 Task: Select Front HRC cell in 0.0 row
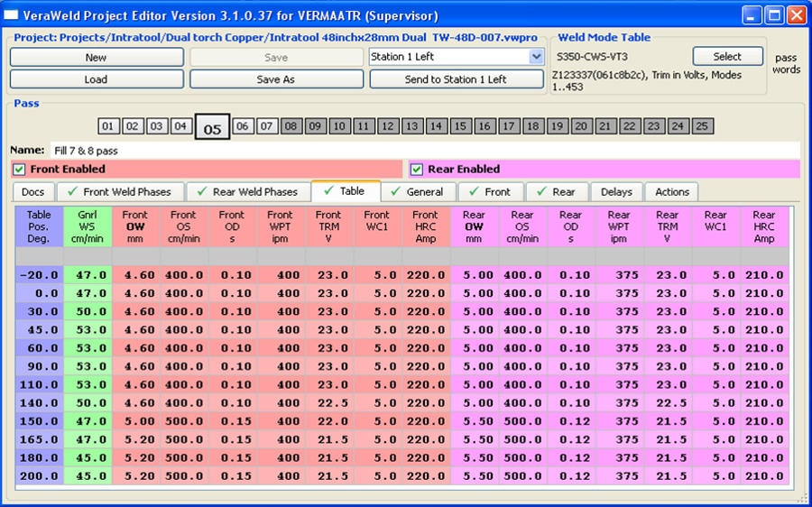point(426,293)
